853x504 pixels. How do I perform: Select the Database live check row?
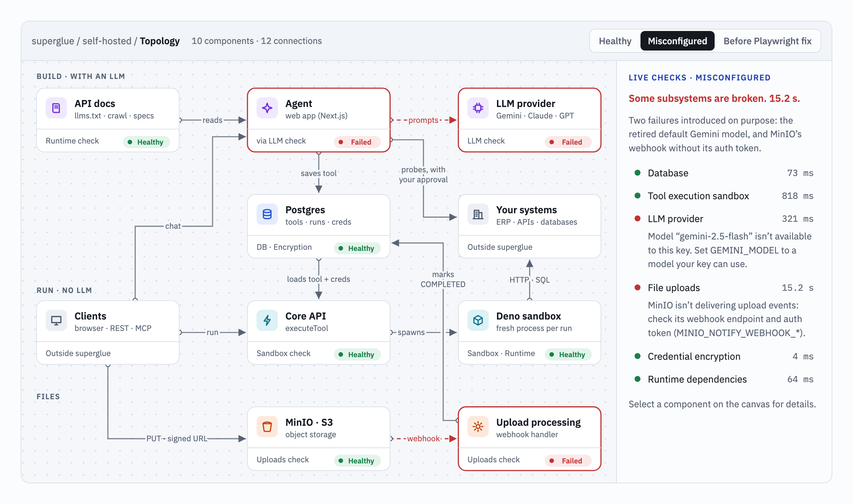(724, 173)
